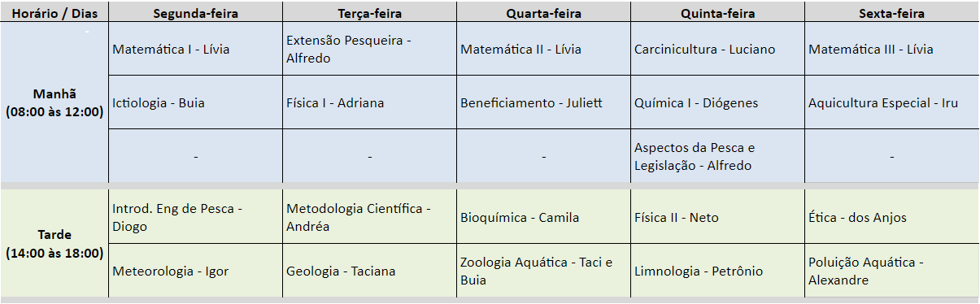Select the Meteorologia - Igor cell

[x=195, y=271]
